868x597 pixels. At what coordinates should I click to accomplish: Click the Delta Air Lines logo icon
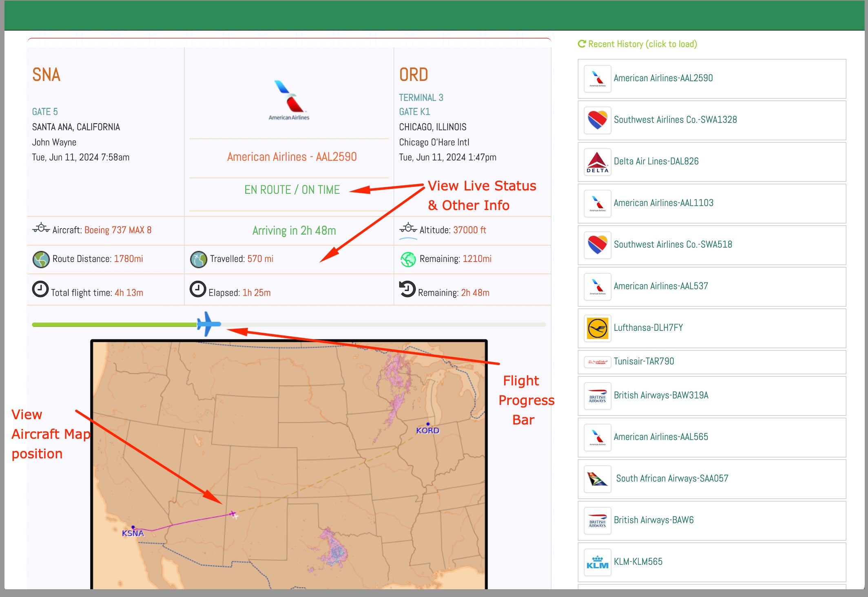[x=597, y=162]
